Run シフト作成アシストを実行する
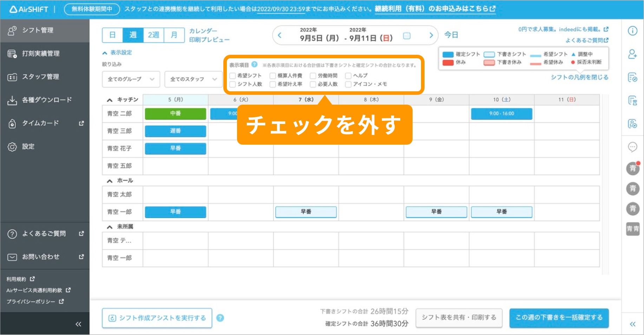 point(157,318)
